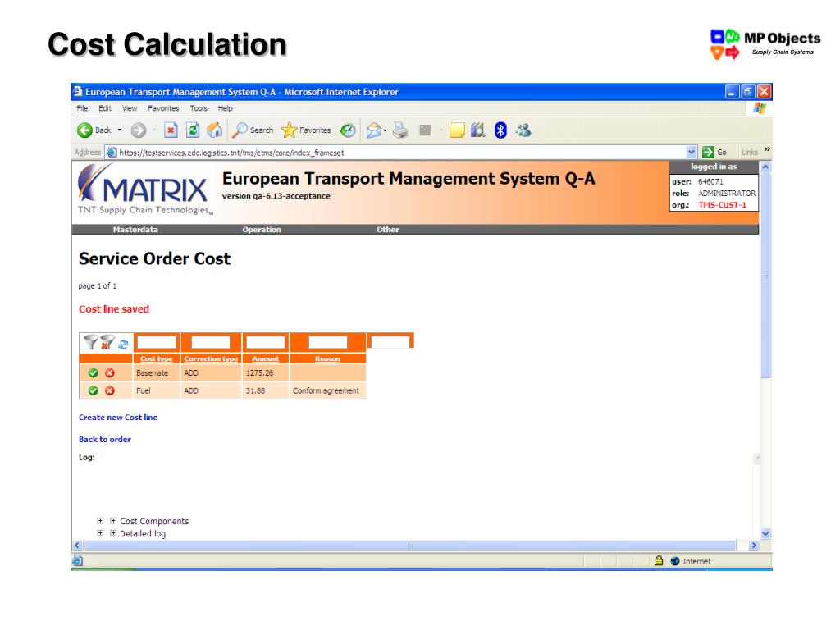This screenshot has height=630, width=840.
Task: Open the address bar dropdown arrow
Action: point(692,152)
